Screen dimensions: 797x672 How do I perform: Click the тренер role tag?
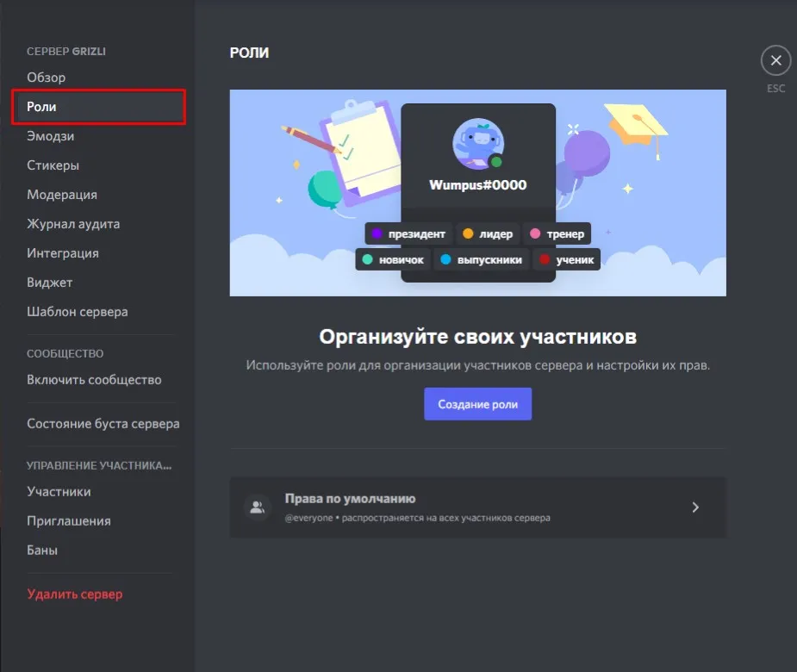pyautogui.click(x=557, y=233)
